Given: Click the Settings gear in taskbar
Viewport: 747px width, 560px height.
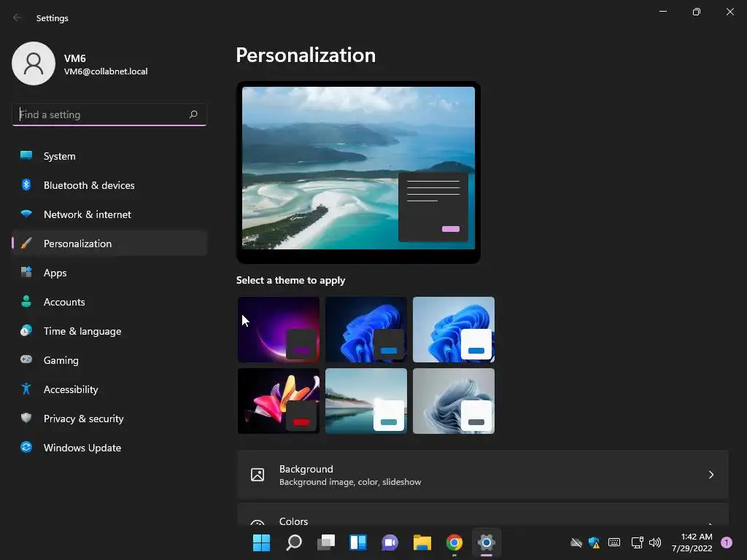Looking at the screenshot, I should pyautogui.click(x=487, y=542).
